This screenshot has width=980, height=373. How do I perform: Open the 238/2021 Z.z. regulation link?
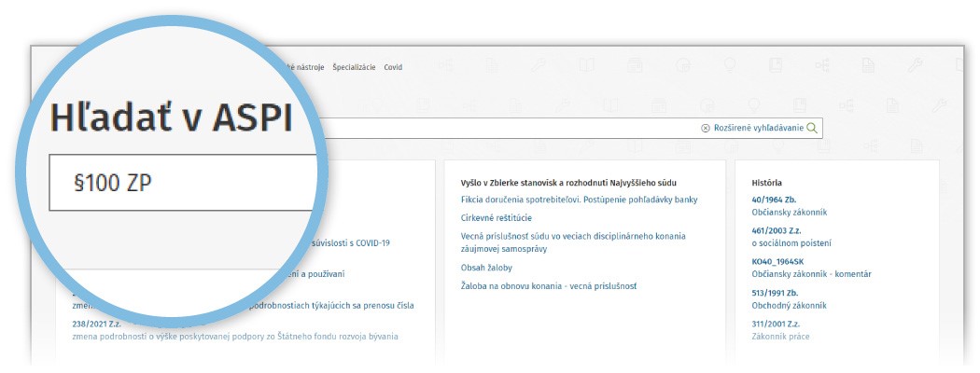click(x=96, y=324)
